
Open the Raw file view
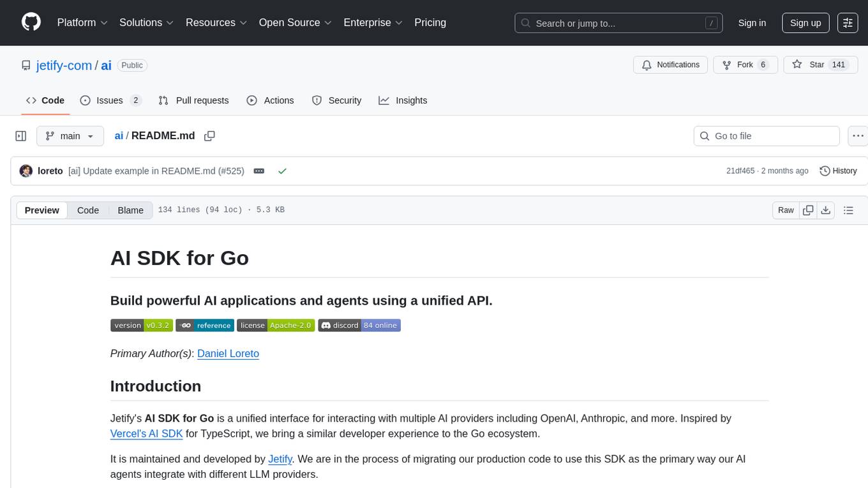(x=786, y=210)
